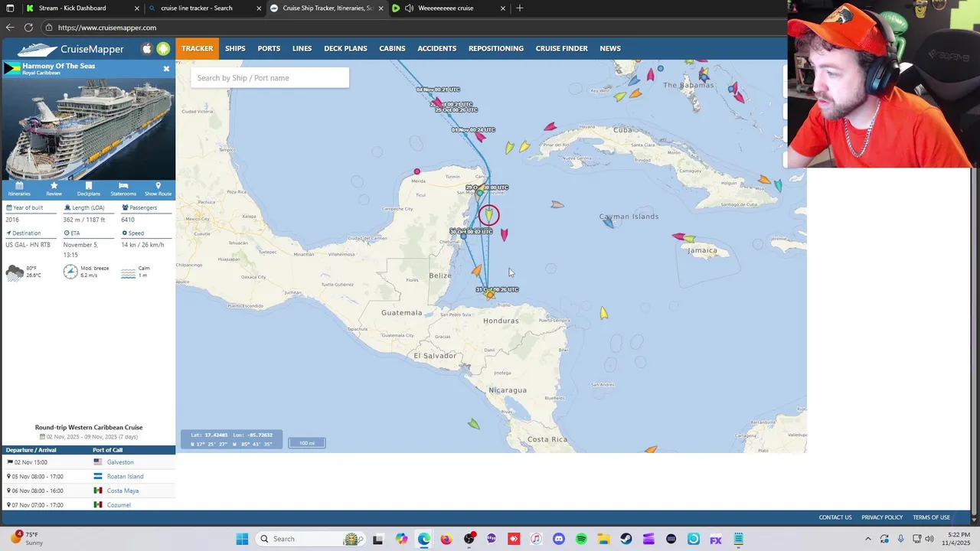Open the TRACKER tab

(198, 48)
